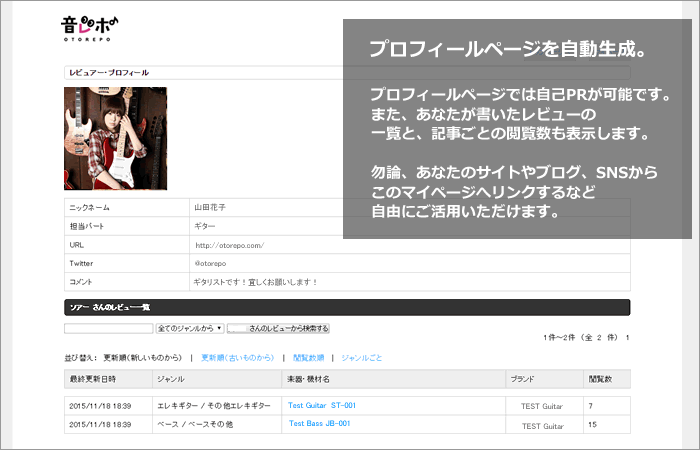The width and height of the screenshot is (700, 450).
Task: Click the ブランド column header
Action: tap(523, 380)
